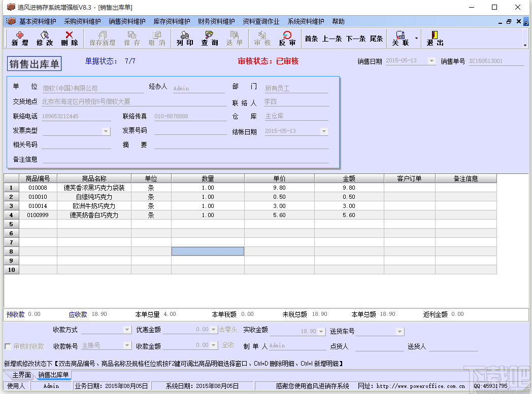
Task: Click the 去零头 button
Action: pyautogui.click(x=228, y=329)
